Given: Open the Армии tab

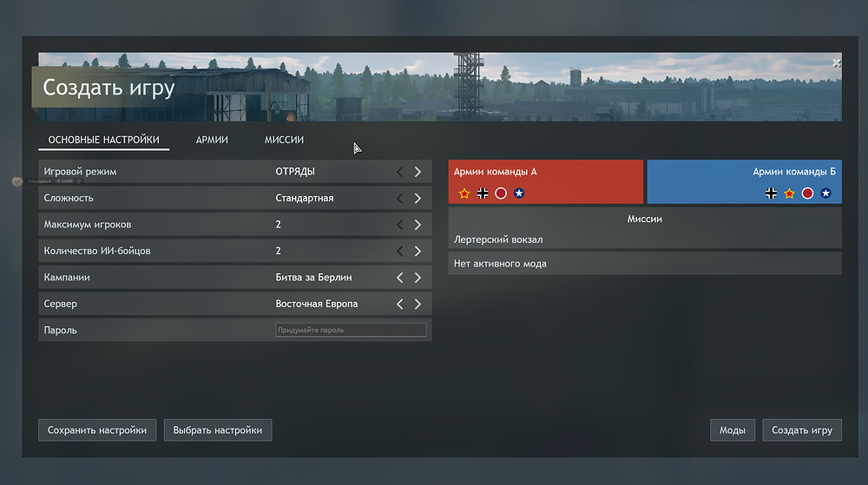Looking at the screenshot, I should coord(212,140).
